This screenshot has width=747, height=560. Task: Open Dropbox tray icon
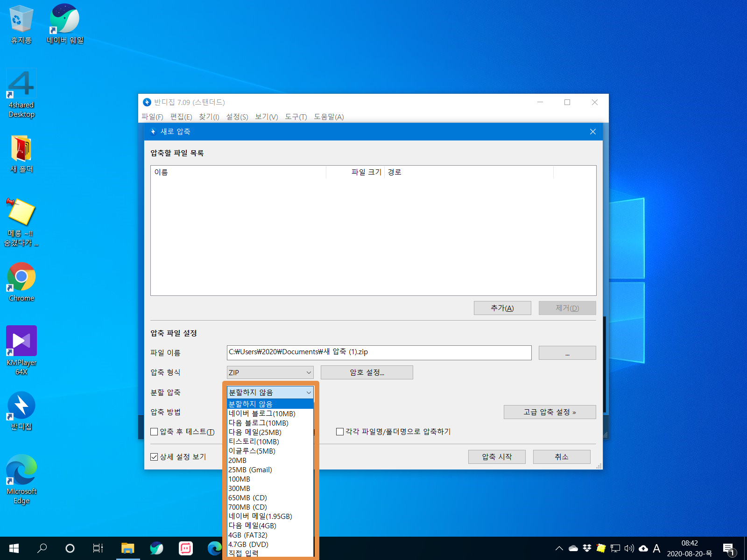pyautogui.click(x=587, y=548)
